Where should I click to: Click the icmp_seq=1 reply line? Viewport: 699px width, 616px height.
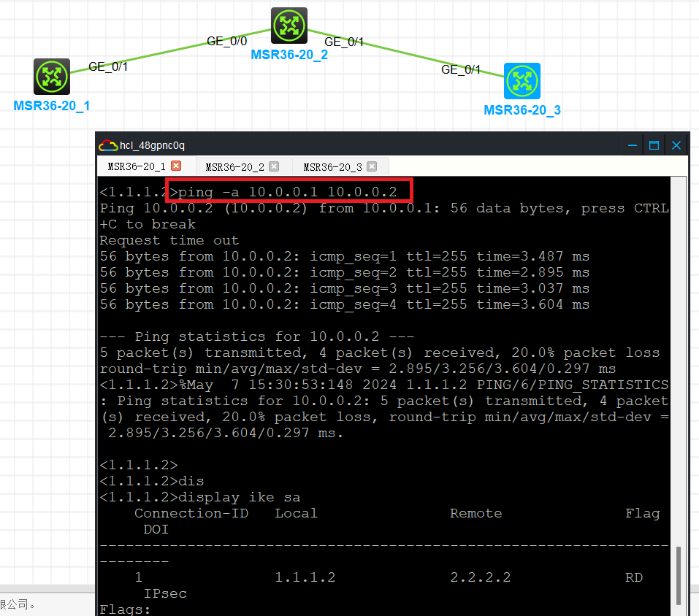coord(345,257)
